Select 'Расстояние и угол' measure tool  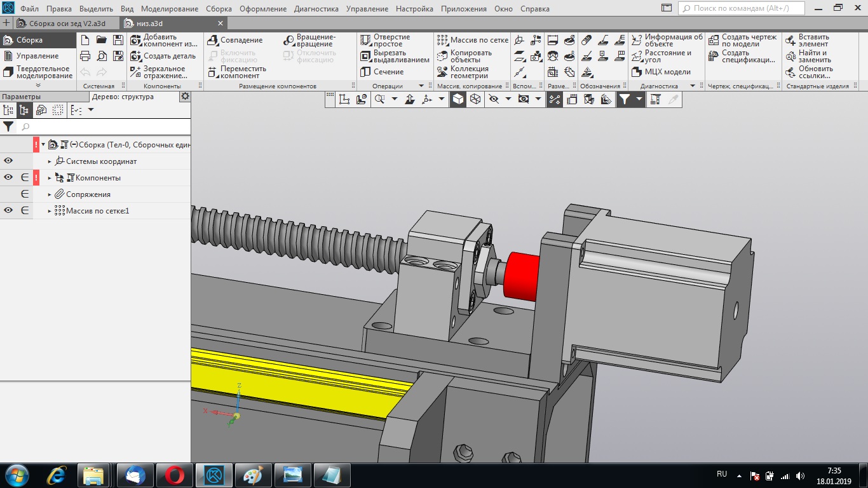[661, 57]
